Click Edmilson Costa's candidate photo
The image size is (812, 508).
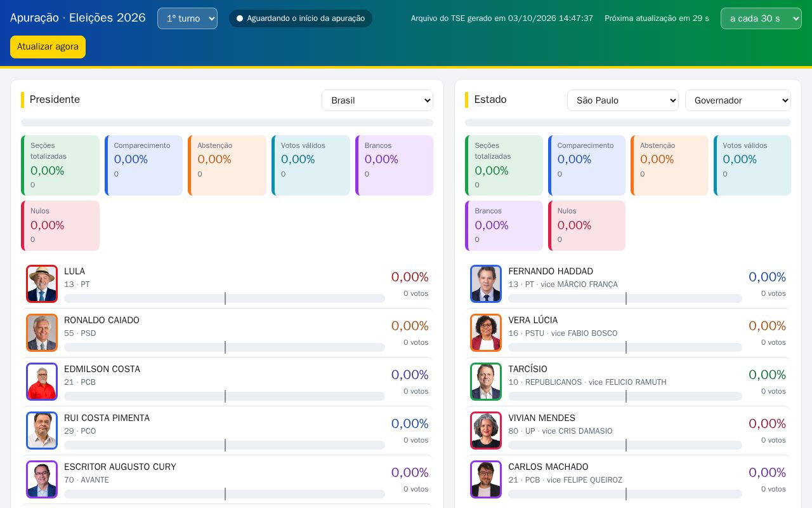42,382
